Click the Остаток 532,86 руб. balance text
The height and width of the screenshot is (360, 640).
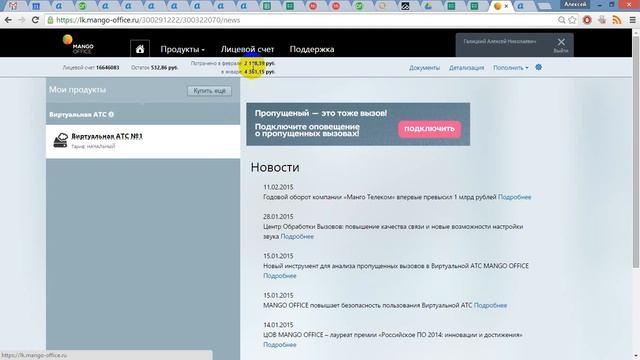[154, 68]
